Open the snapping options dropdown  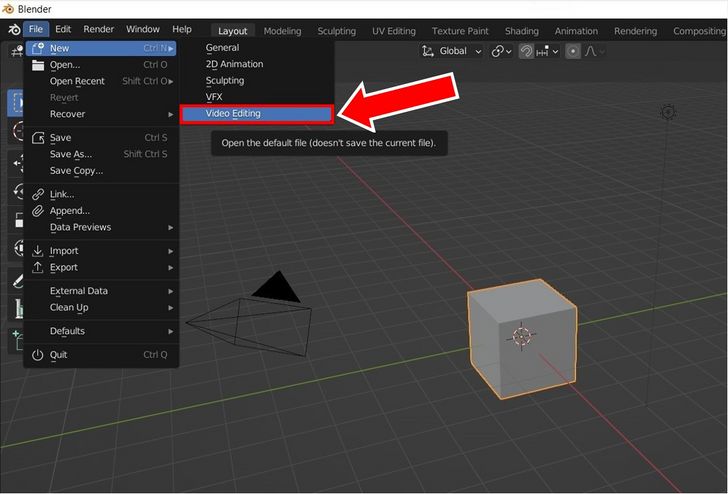pos(547,51)
